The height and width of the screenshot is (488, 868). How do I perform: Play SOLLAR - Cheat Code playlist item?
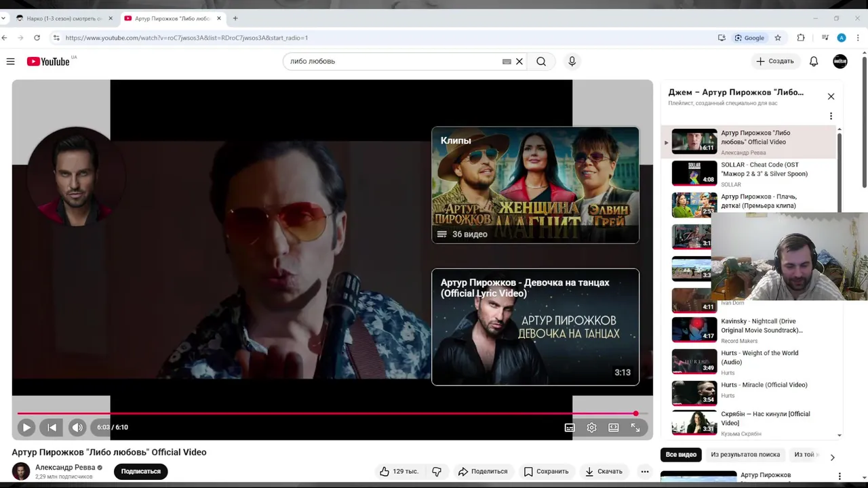coord(749,174)
